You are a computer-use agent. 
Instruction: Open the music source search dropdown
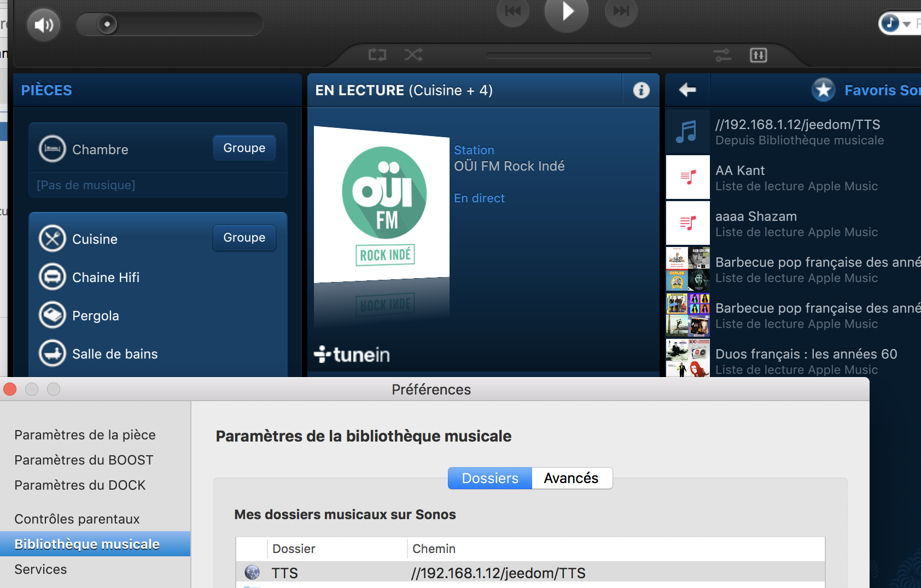tap(896, 23)
